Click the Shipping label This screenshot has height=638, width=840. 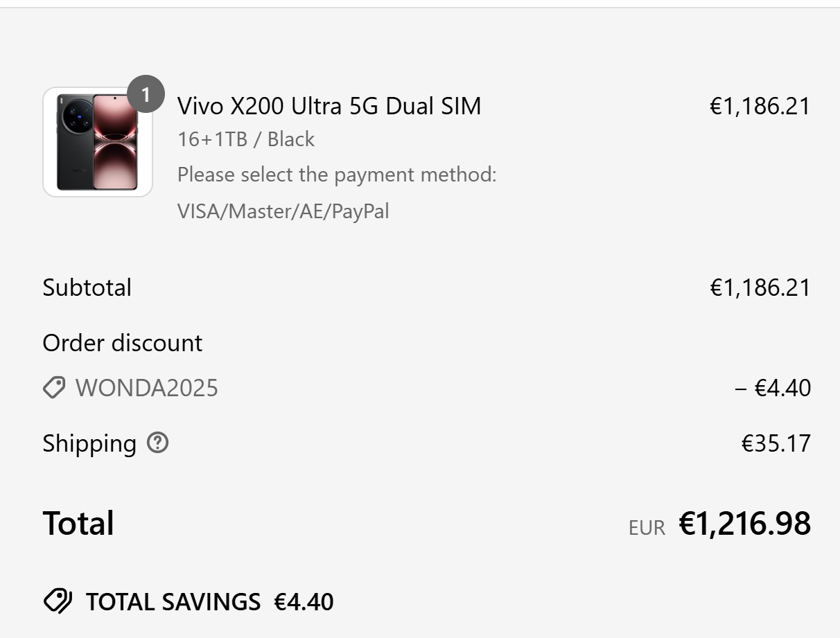(x=89, y=443)
